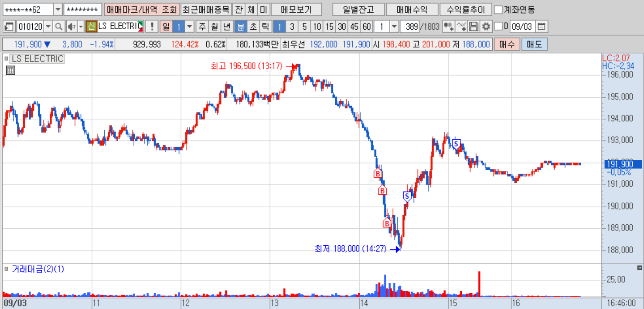Switch chart to 틱 tick mode
The width and height of the screenshot is (644, 309).
click(265, 27)
